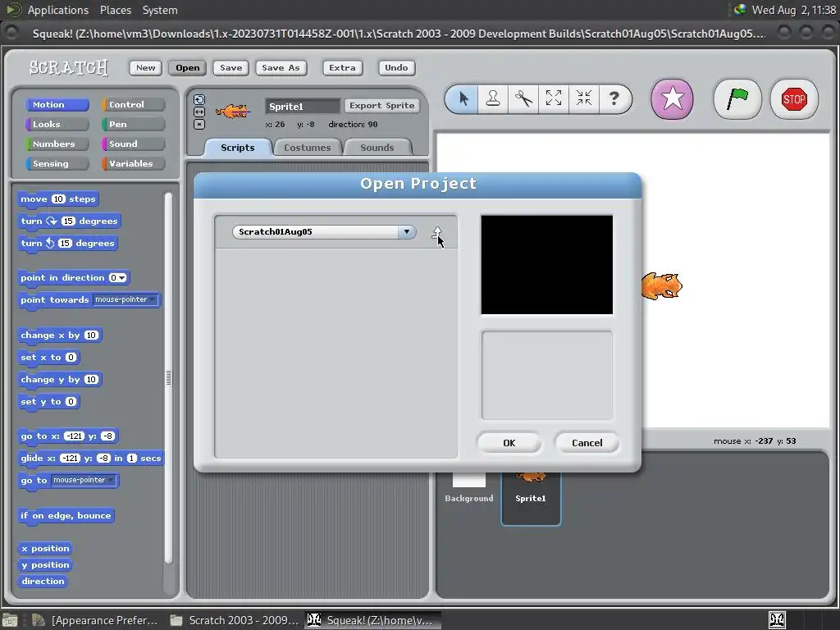Switch to the Scripts tab
This screenshot has width=840, height=630.
click(x=238, y=148)
